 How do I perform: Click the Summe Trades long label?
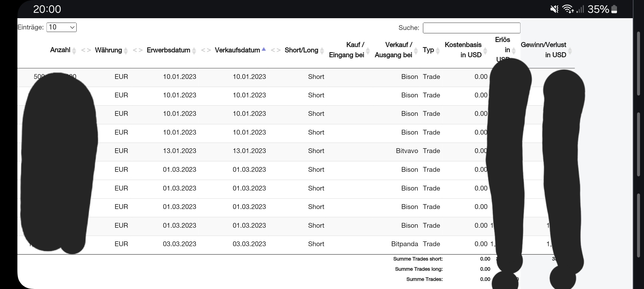click(x=419, y=269)
